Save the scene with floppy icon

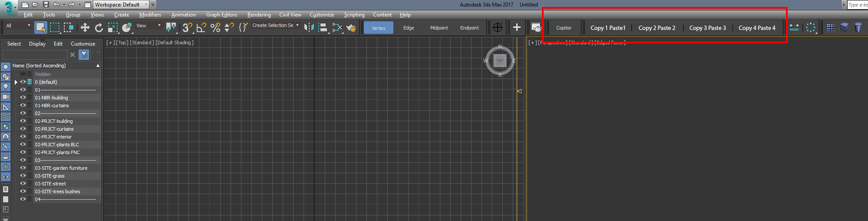[x=46, y=5]
